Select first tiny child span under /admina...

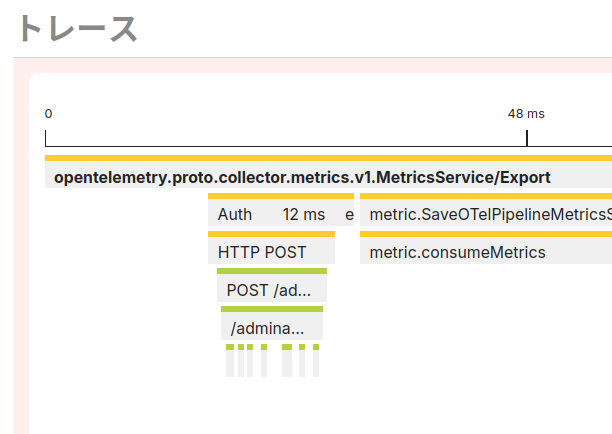(x=230, y=361)
